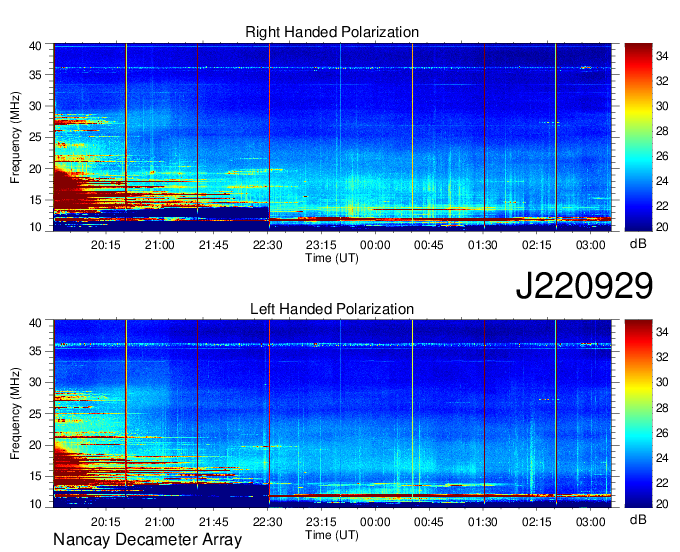
Task: Click the Right Handed Polarization spectrogram image
Action: (332, 137)
